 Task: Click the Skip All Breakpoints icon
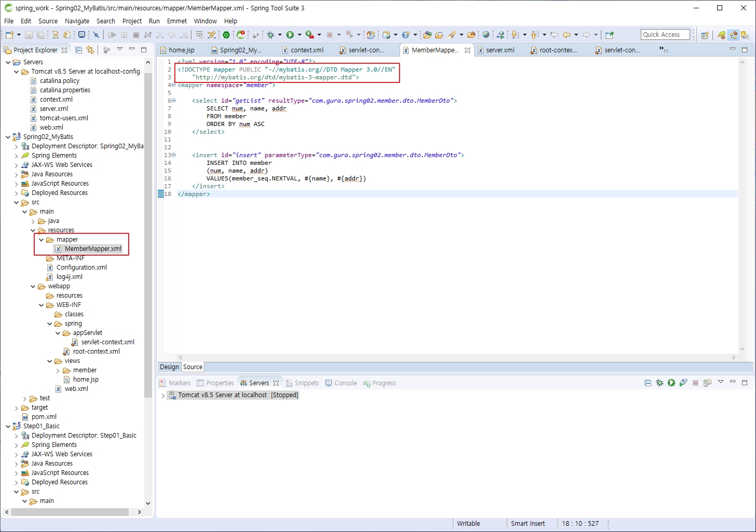click(96, 35)
